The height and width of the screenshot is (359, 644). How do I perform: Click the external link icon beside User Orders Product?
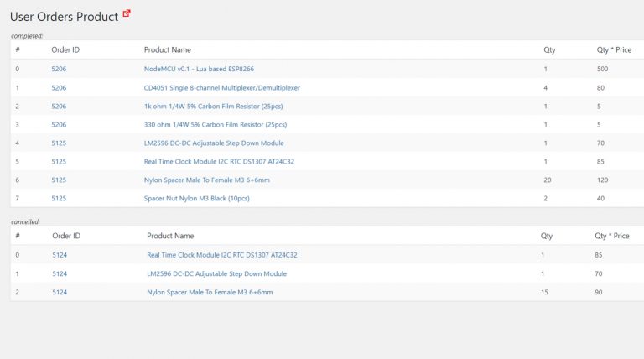(127, 13)
